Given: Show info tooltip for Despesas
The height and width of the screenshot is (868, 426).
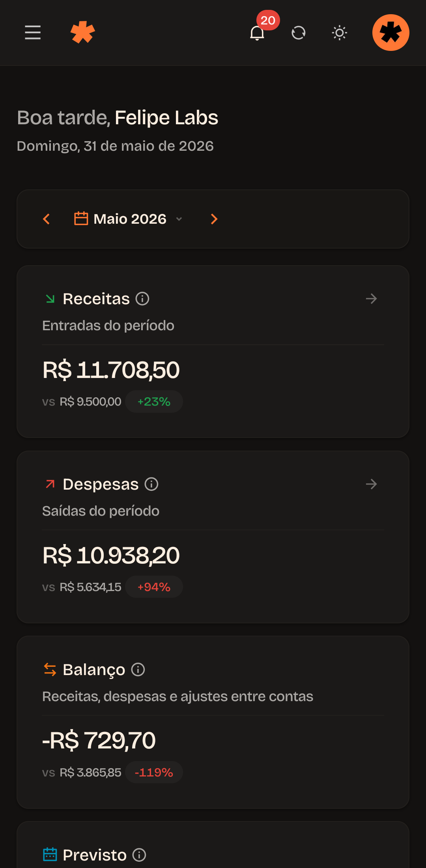Looking at the screenshot, I should 151,484.
